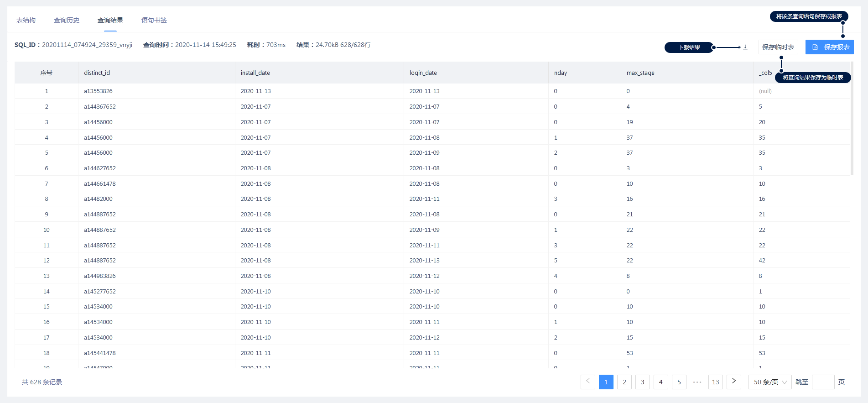The image size is (868, 403).
Task: Click the 保存临时表 button
Action: [778, 47]
